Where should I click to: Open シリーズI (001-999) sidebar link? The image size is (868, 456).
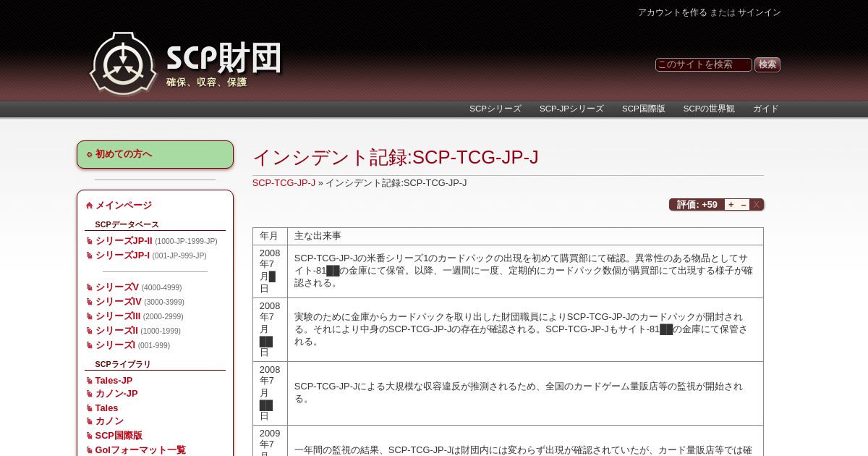115,345
